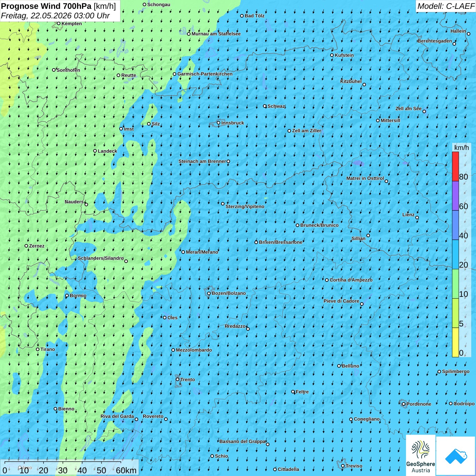Click the Meran/Merano label
This screenshot has height=476, width=476.
point(202,252)
